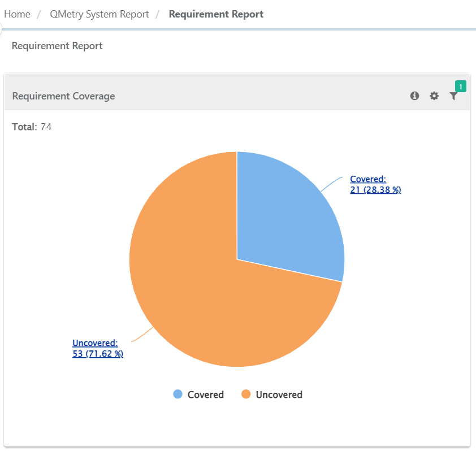Image resolution: width=476 pixels, height=451 pixels.
Task: Open breadcrumb path at QMetry System Report
Action: 99,14
